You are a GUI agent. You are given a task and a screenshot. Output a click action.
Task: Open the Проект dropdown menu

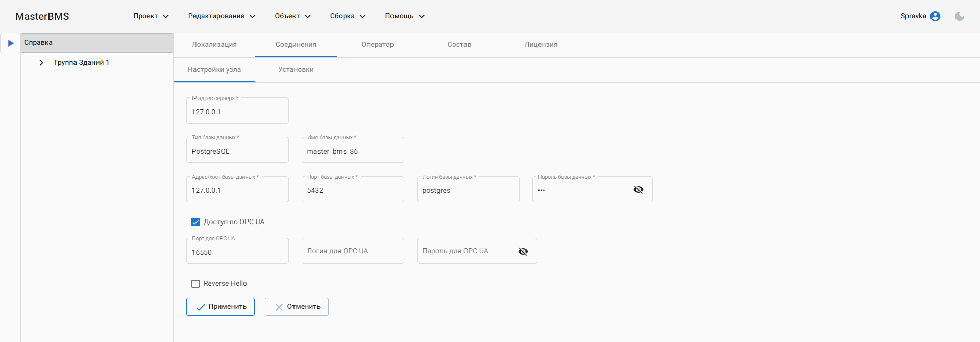[x=151, y=16]
